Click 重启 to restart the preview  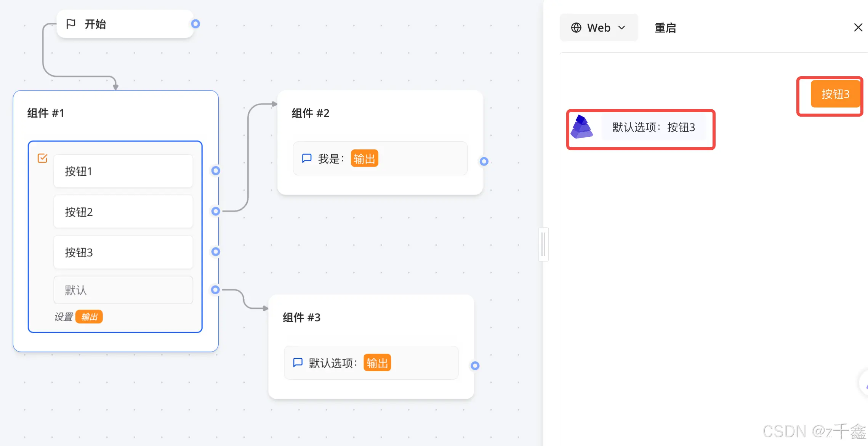[665, 28]
